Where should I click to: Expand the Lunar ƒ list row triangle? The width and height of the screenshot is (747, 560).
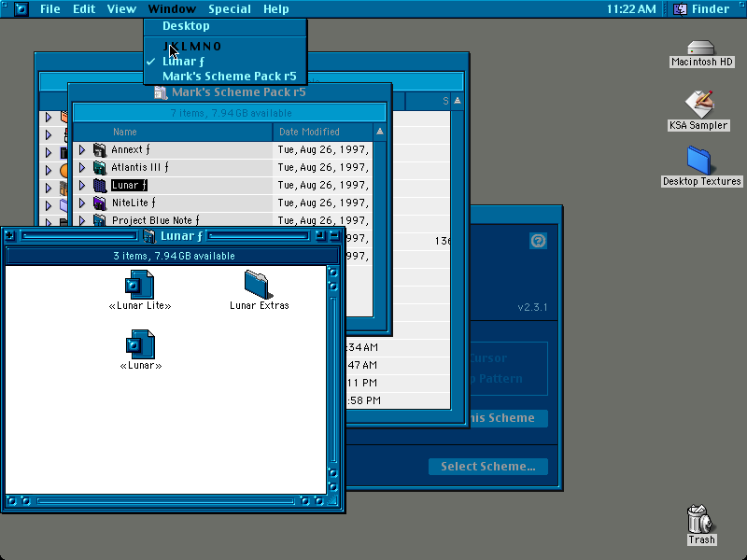pos(82,185)
